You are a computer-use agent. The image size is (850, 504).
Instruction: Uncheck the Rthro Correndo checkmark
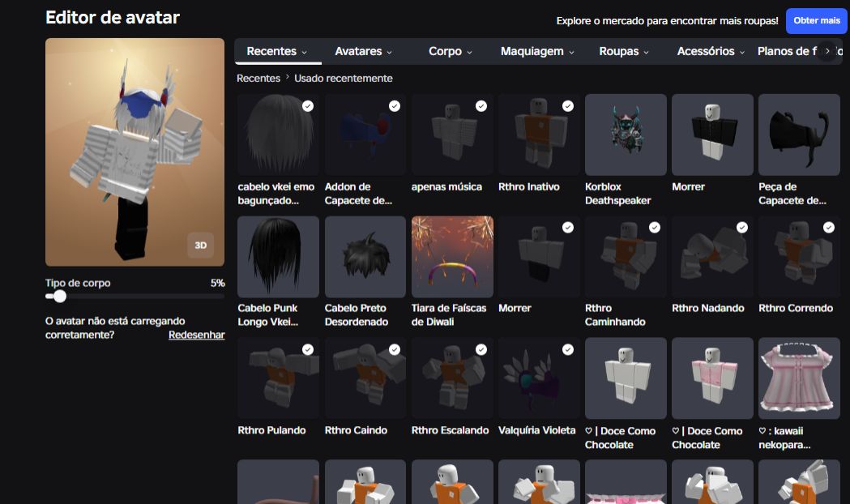(x=829, y=228)
